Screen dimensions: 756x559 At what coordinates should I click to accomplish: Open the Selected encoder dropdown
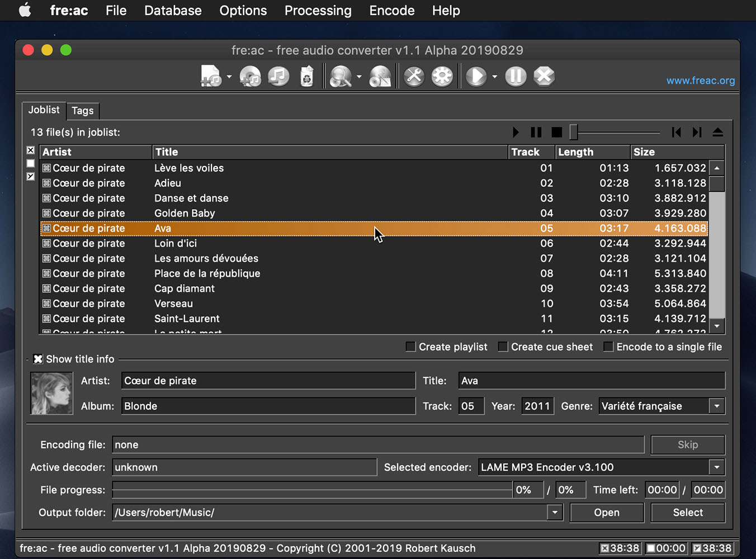tap(716, 467)
